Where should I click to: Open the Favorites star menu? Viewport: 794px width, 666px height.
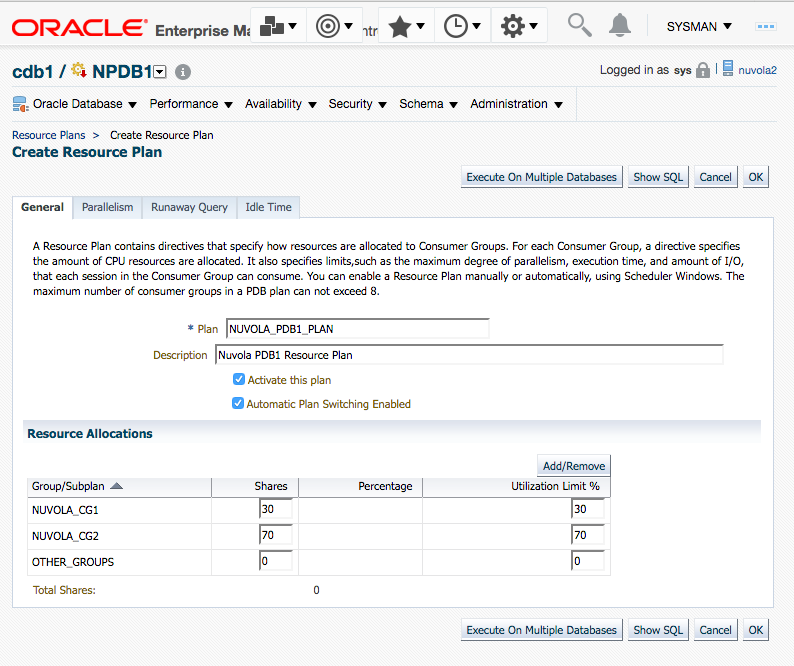(406, 26)
